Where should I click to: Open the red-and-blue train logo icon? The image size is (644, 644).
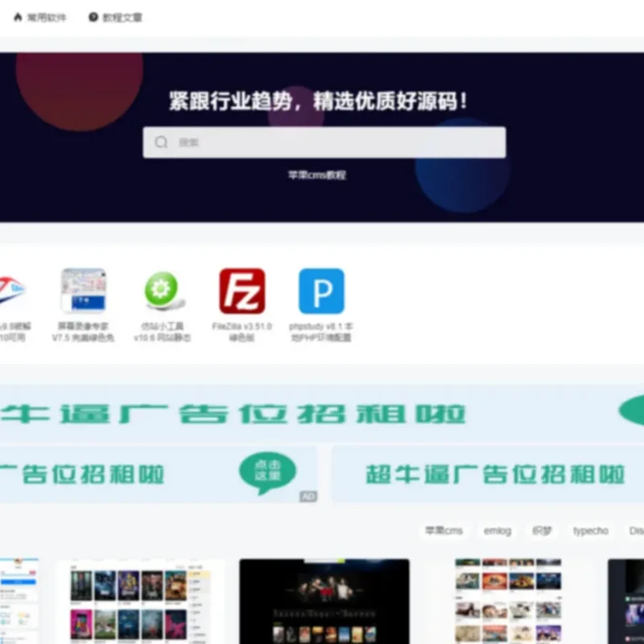coord(11,290)
